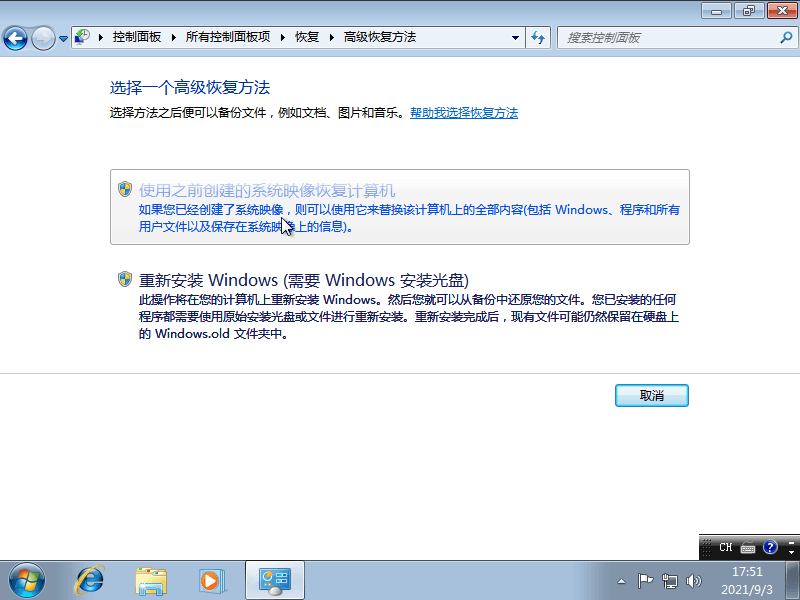Open the recent pages dropdown arrow
Screen dimensions: 800x600
coord(64,39)
